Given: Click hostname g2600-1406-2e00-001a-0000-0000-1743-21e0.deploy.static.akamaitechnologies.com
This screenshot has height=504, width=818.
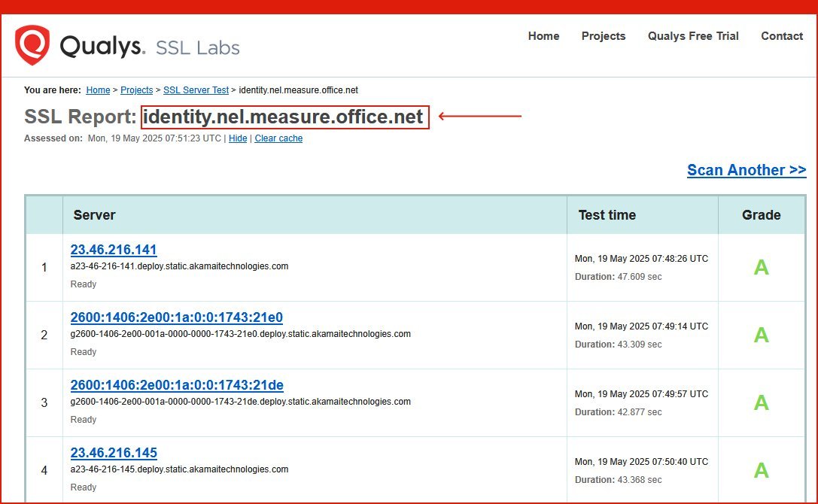Looking at the screenshot, I should click(x=241, y=334).
